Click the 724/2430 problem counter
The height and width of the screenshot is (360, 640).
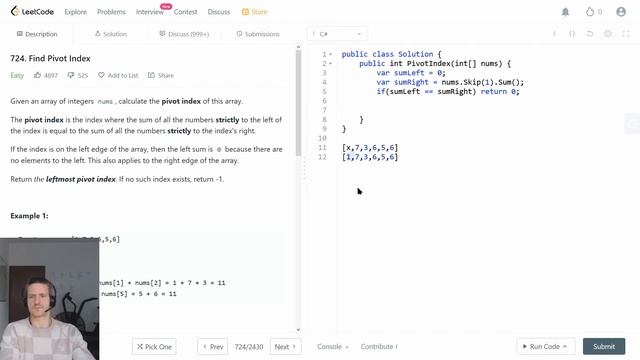pos(249,347)
